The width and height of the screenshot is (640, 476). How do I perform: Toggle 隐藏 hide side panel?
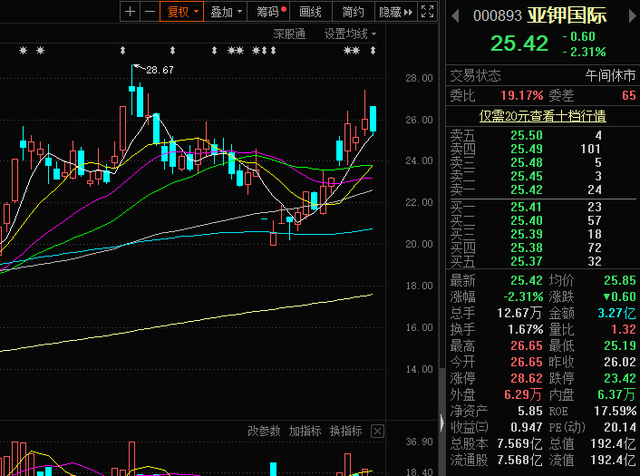click(396, 11)
